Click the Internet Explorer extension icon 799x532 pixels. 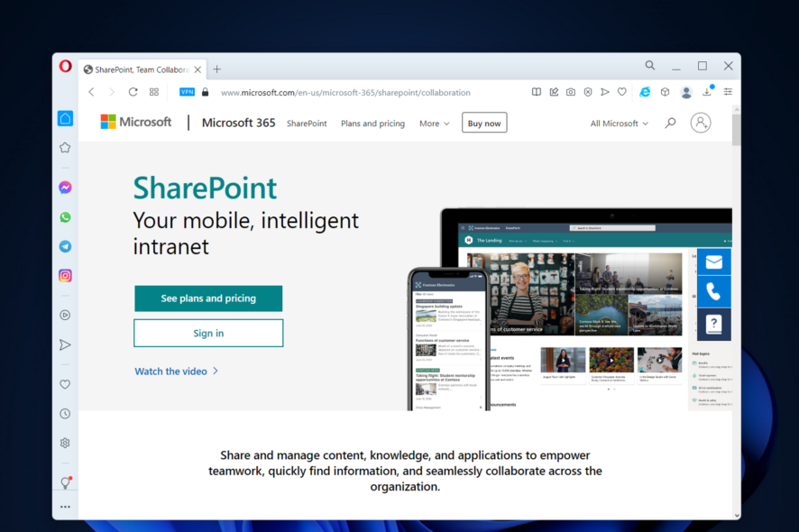645,92
